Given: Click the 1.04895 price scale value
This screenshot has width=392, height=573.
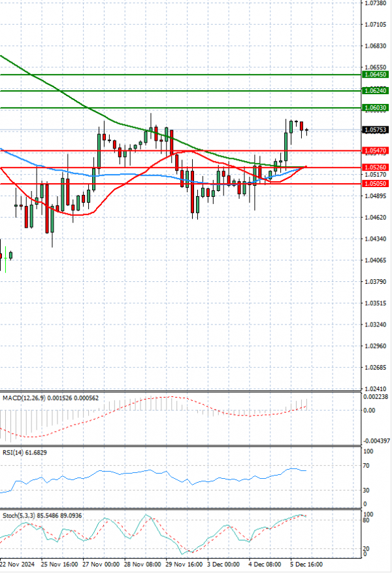Looking at the screenshot, I should tap(376, 196).
